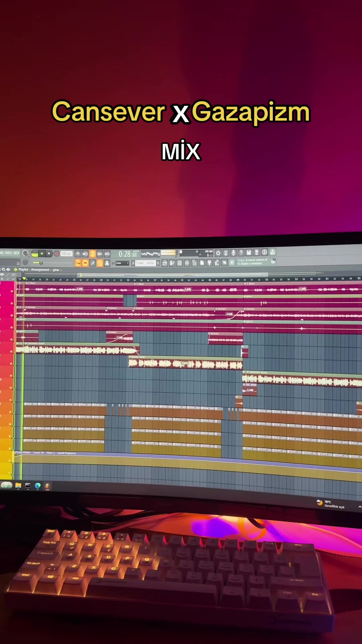Click Playlist - Arrangement breadcrumb

(x=34, y=270)
